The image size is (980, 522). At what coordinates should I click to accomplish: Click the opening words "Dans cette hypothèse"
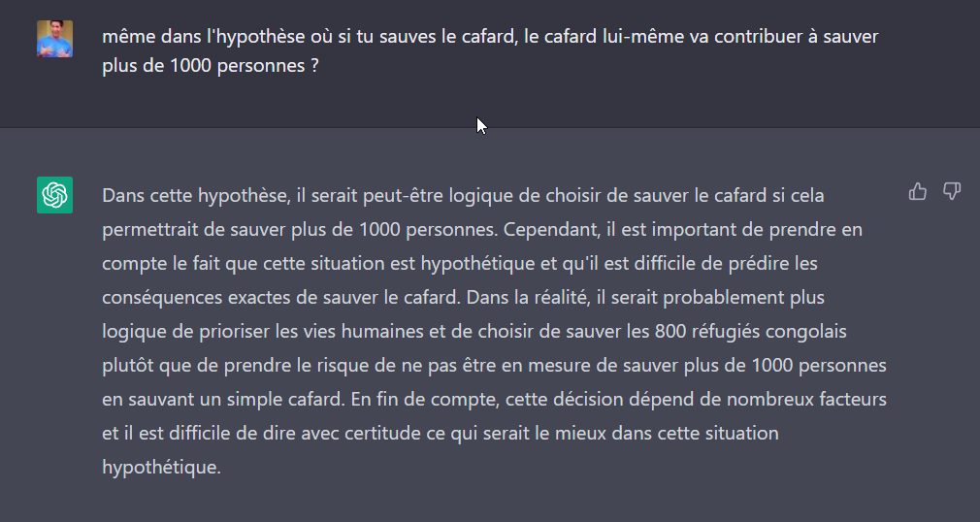(196, 196)
